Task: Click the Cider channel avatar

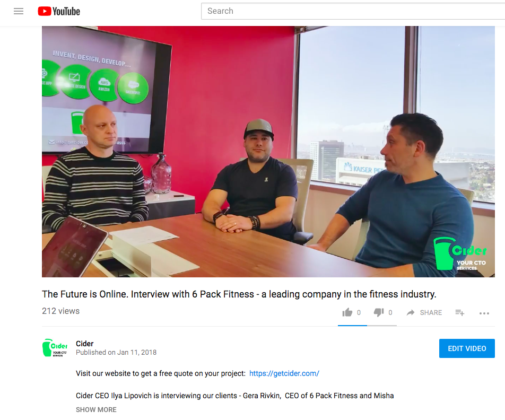Action: point(55,348)
